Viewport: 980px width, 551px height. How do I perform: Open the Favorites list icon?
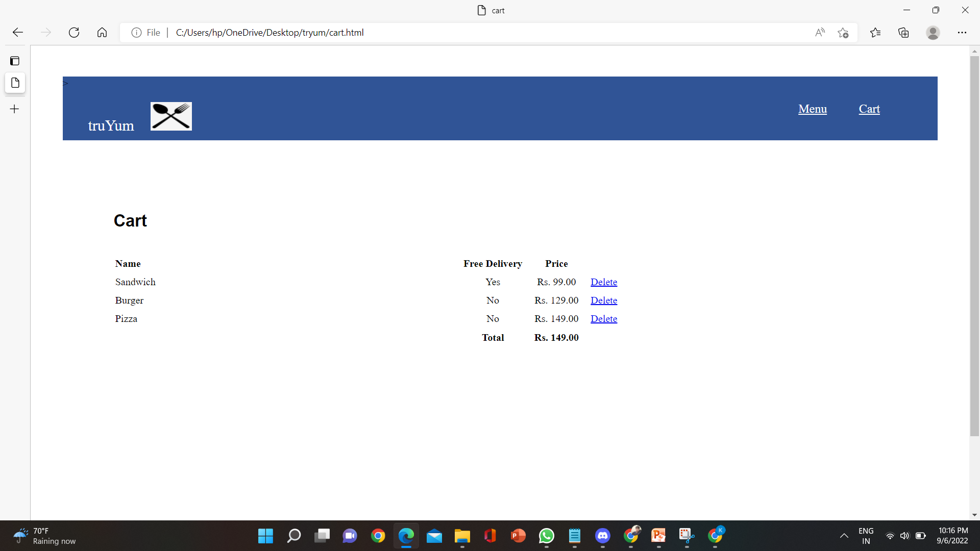(x=875, y=33)
